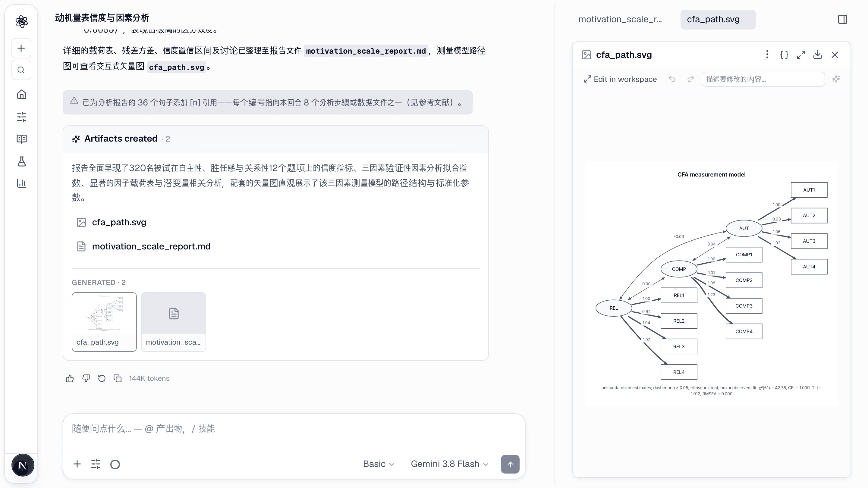Open the three-dot more options menu

pos(767,55)
